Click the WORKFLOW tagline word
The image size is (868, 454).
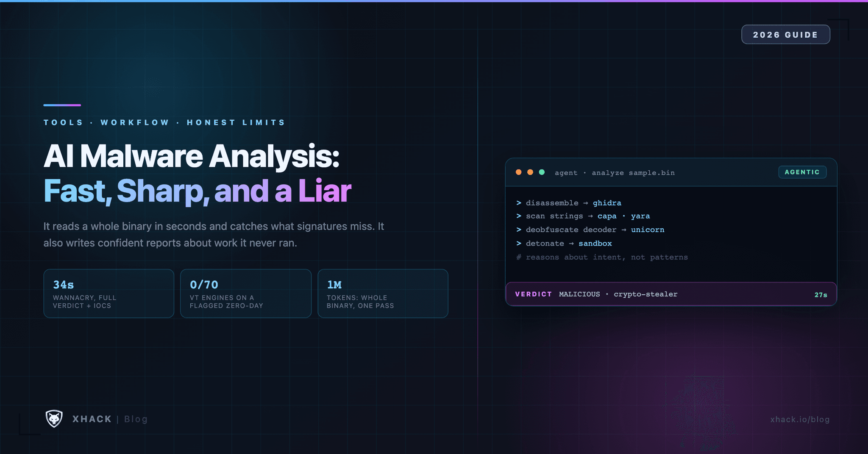pyautogui.click(x=135, y=122)
